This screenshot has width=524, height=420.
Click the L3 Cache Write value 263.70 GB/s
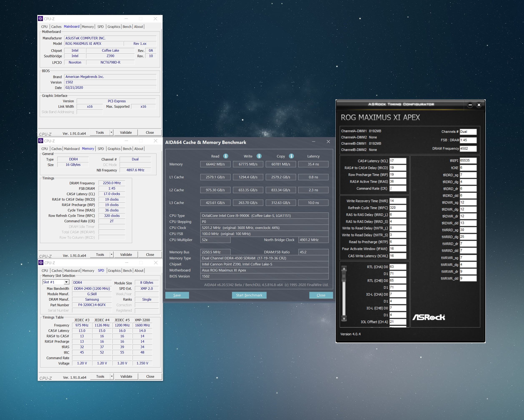click(x=248, y=202)
